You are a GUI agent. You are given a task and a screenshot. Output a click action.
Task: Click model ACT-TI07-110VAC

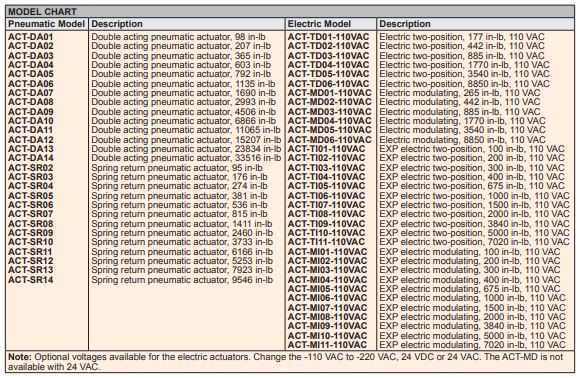(326, 205)
